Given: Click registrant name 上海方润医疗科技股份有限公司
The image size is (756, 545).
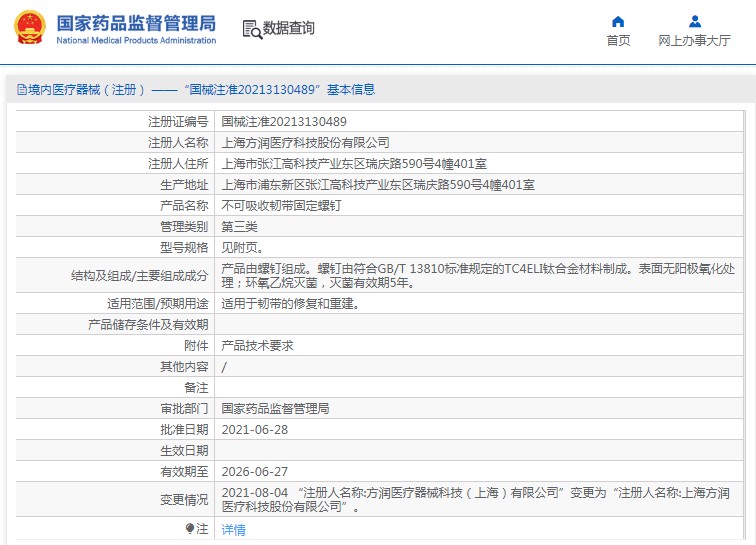Looking at the screenshot, I should (305, 143).
